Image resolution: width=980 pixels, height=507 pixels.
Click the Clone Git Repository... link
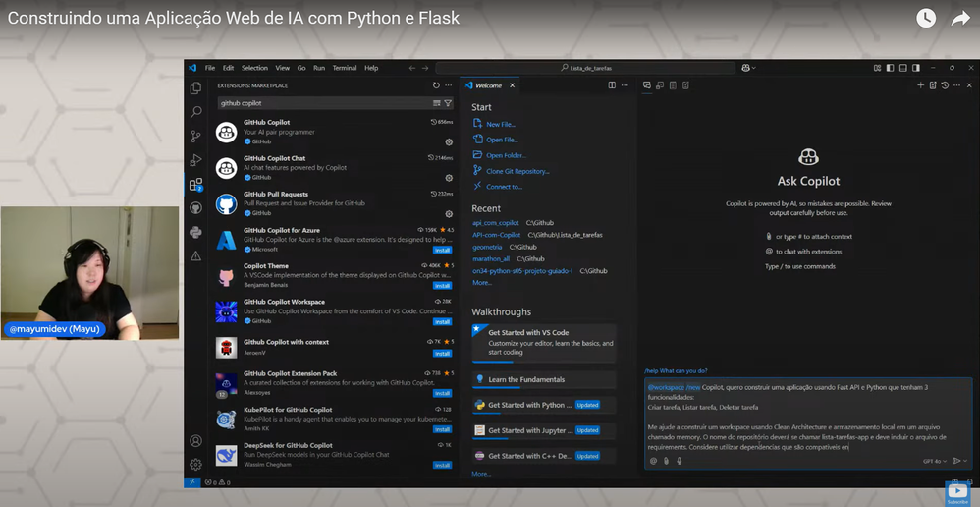[x=517, y=171]
